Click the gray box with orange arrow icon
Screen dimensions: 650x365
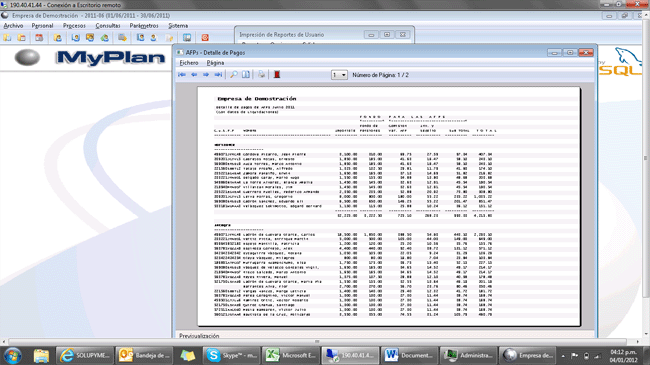click(x=122, y=38)
